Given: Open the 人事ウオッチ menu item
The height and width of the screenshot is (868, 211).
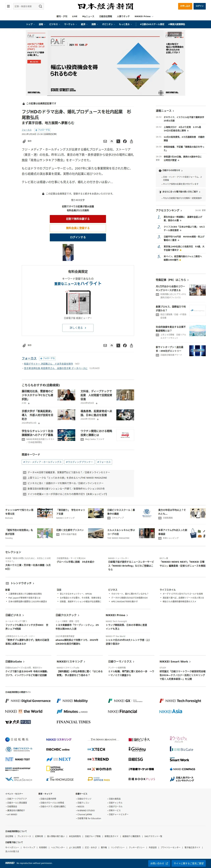Looking at the screenshot, I should click(x=123, y=16).
